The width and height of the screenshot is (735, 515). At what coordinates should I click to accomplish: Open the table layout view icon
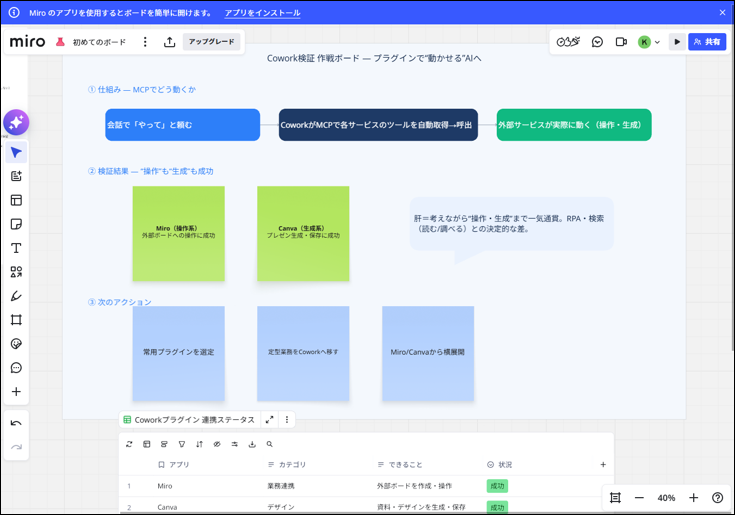[x=147, y=444]
